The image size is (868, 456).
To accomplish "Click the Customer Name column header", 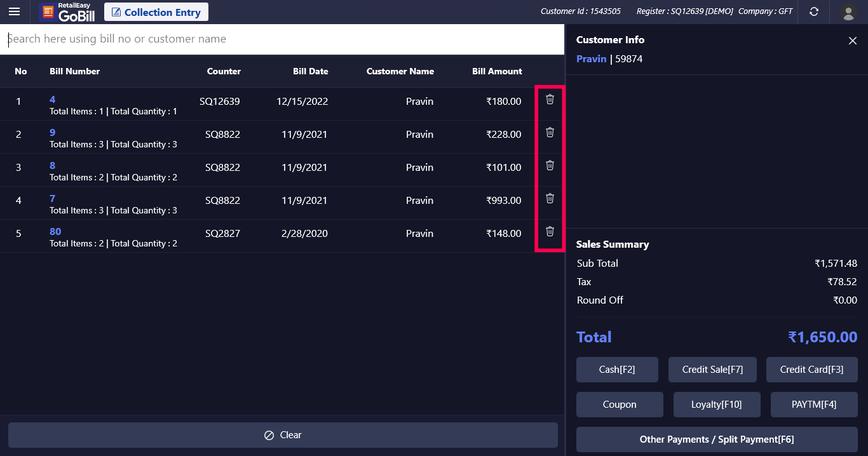I will pos(400,71).
